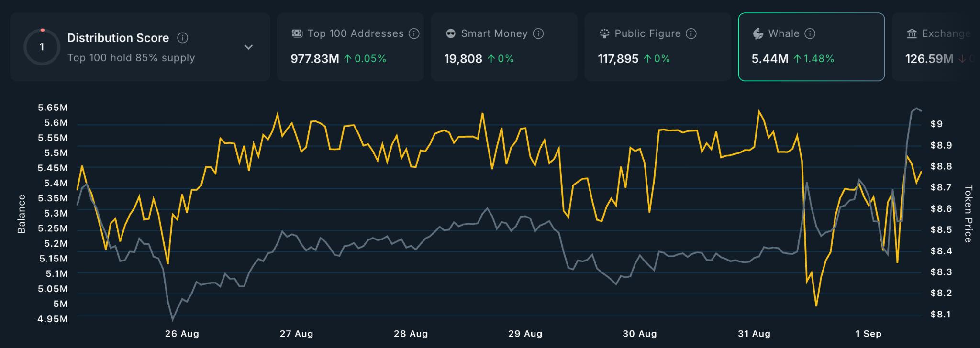Click the bank building icon beside Exchange

912,33
